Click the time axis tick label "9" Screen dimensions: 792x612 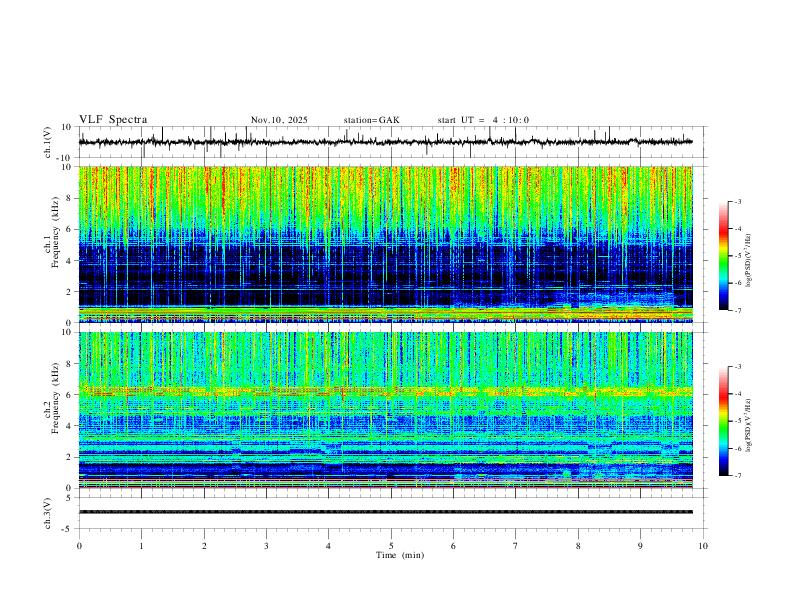(x=640, y=546)
